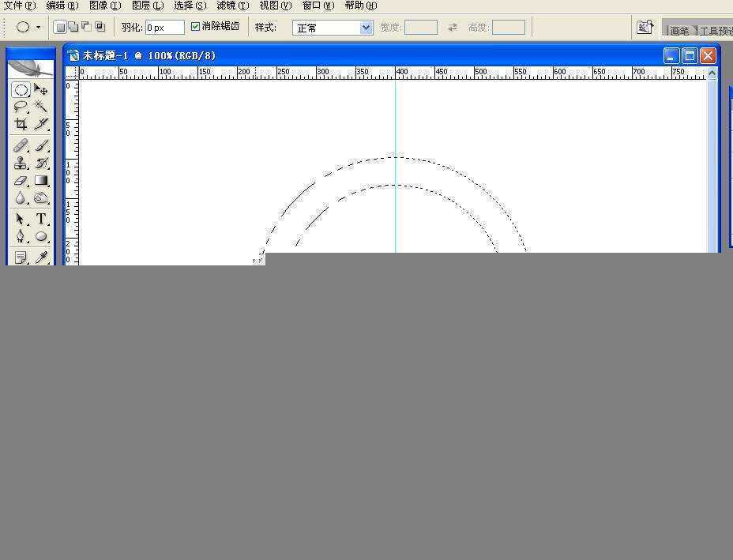Select the Healing Brush tool

(x=20, y=145)
